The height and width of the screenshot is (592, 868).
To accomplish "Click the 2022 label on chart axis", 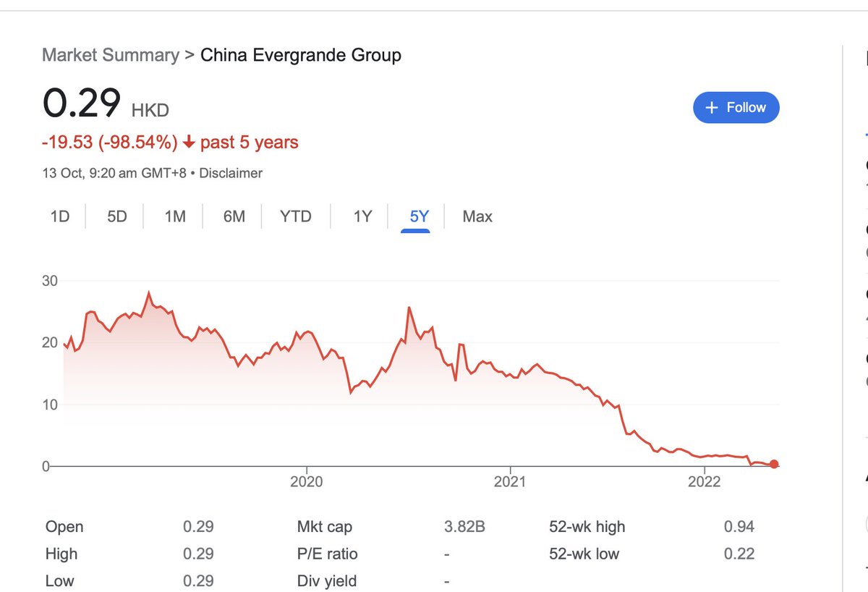I will point(706,482).
